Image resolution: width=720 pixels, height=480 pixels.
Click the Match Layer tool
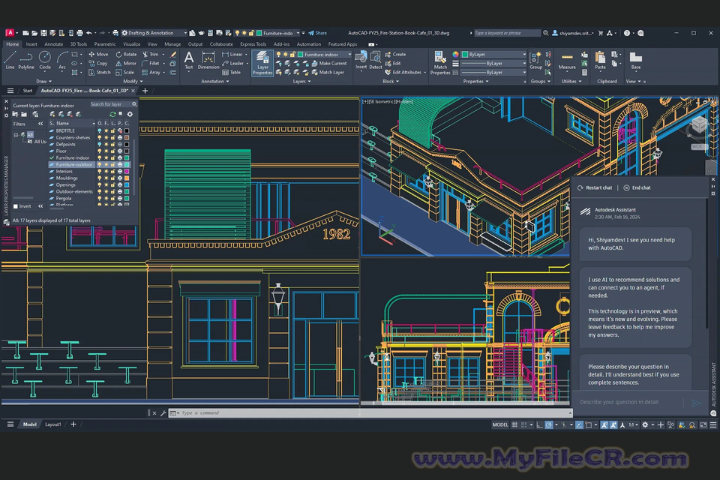coord(328,72)
